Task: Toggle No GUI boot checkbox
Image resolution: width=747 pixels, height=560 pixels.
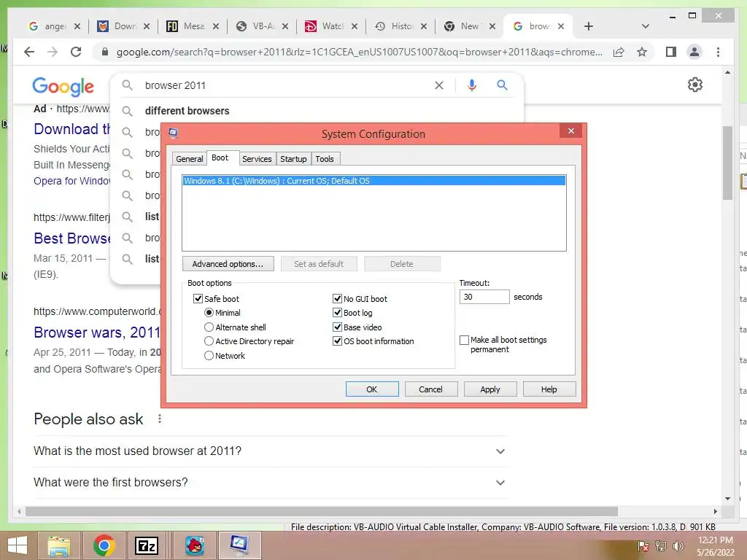Action: [x=337, y=298]
